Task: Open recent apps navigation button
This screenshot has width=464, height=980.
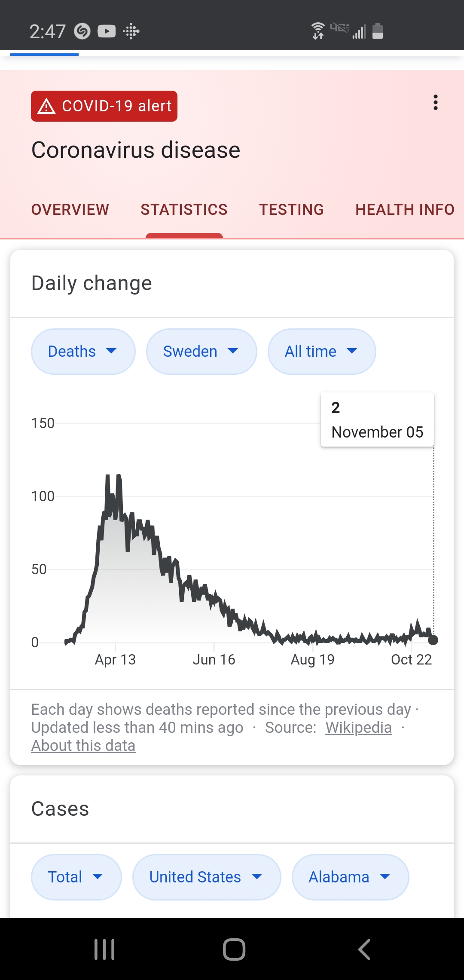Action: coord(104,949)
